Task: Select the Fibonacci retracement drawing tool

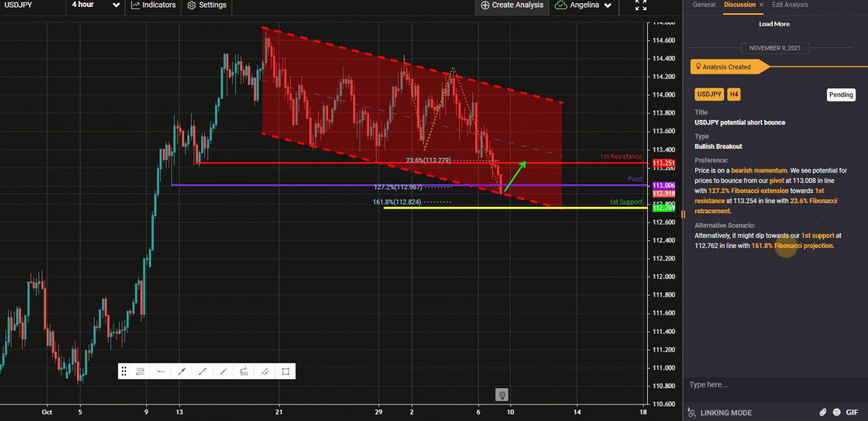Action: point(244,371)
